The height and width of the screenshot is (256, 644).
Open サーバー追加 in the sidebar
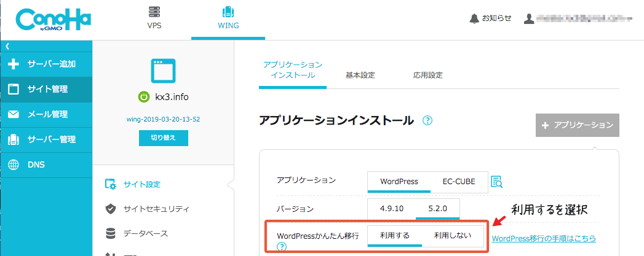[46, 64]
